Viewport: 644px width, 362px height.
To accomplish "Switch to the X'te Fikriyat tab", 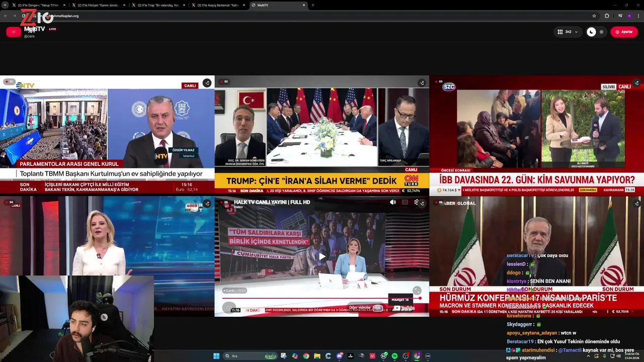I will [x=98, y=5].
